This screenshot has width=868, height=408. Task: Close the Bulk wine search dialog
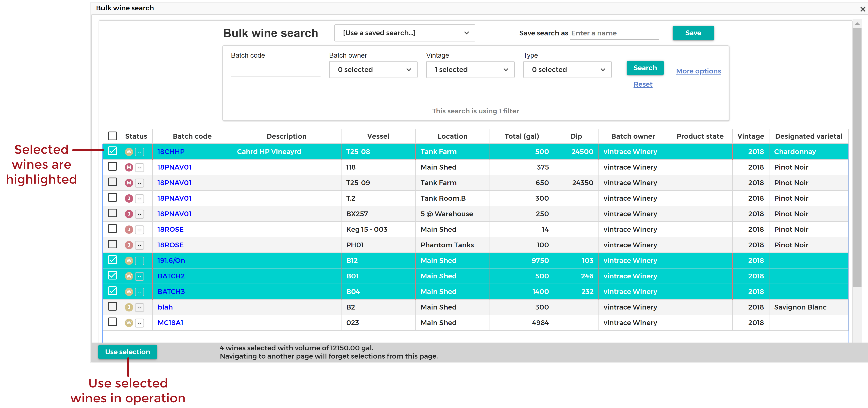click(x=863, y=9)
